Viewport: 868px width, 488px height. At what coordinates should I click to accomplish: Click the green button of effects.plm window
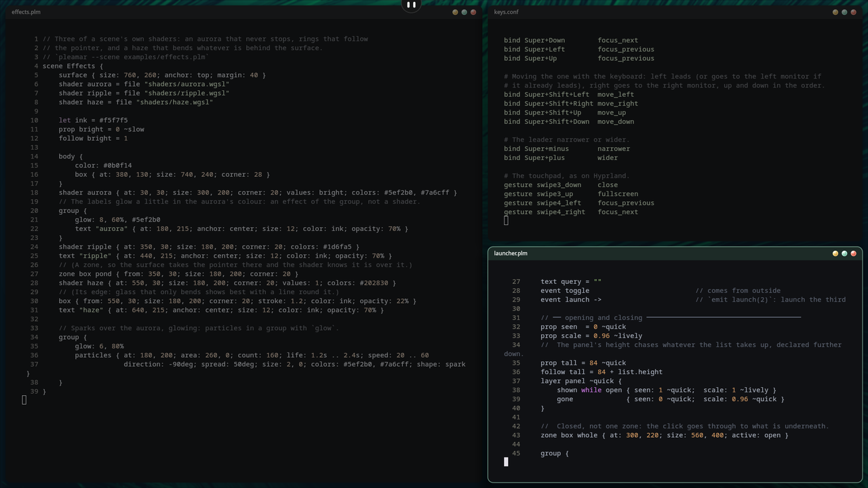[464, 12]
